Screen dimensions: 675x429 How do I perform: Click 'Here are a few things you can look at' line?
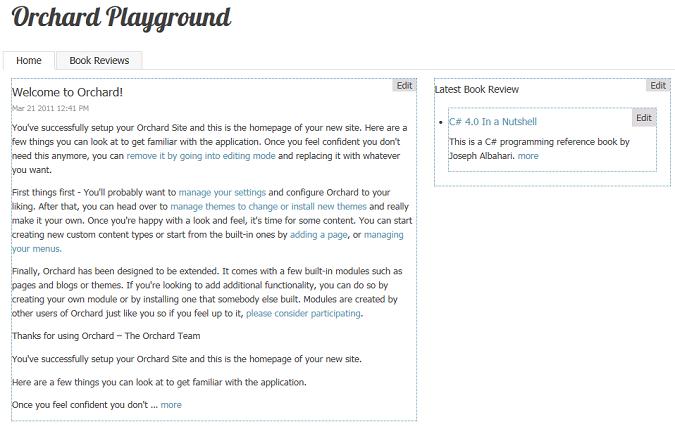(159, 382)
